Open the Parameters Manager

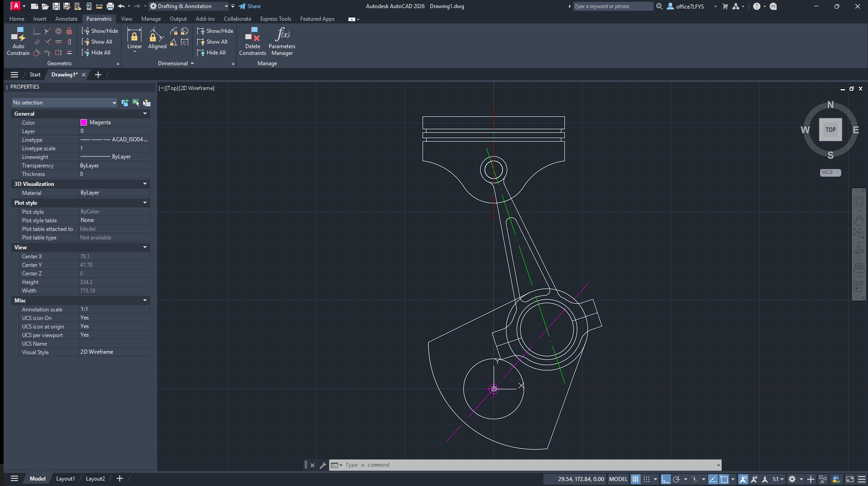[x=282, y=41]
